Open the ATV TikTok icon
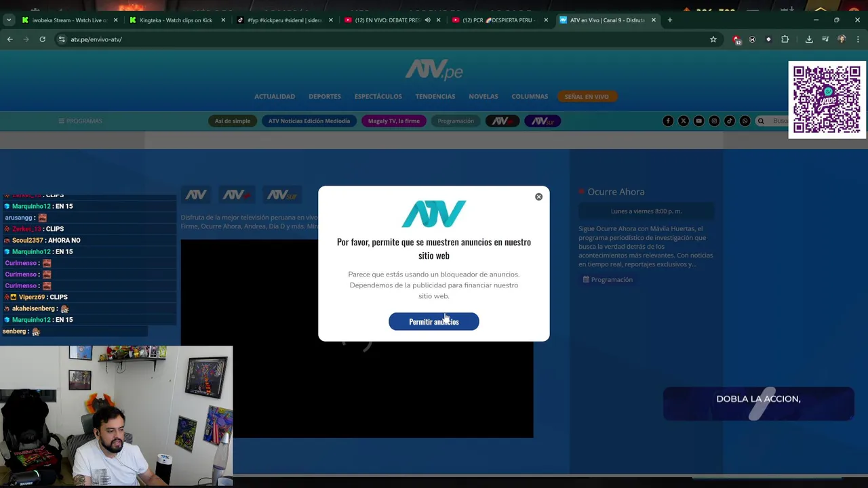This screenshot has height=488, width=868. click(730, 121)
